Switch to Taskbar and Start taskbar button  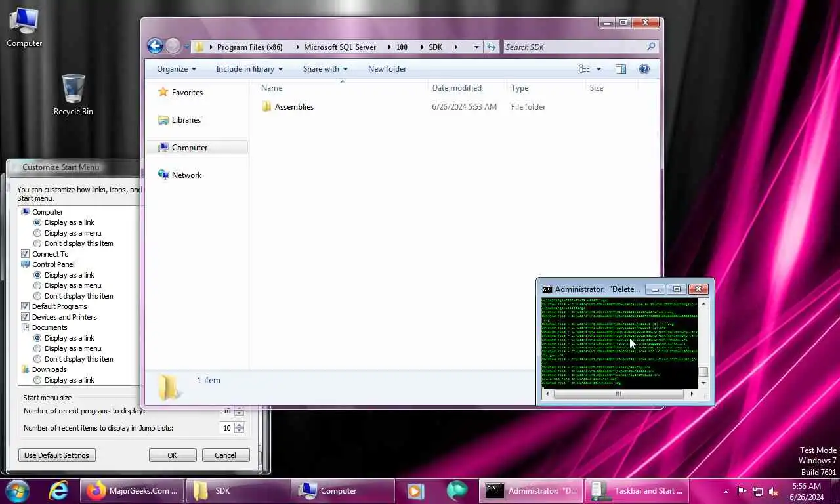637,490
